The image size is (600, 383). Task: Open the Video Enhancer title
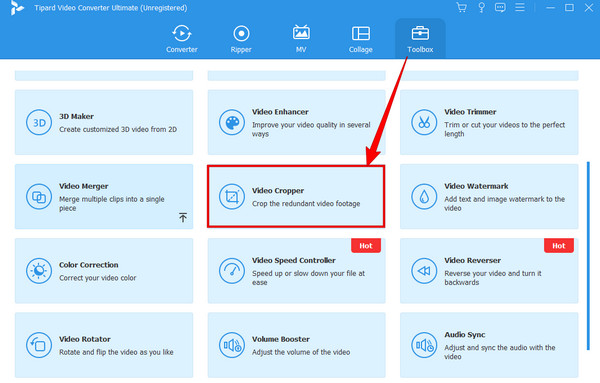(280, 112)
